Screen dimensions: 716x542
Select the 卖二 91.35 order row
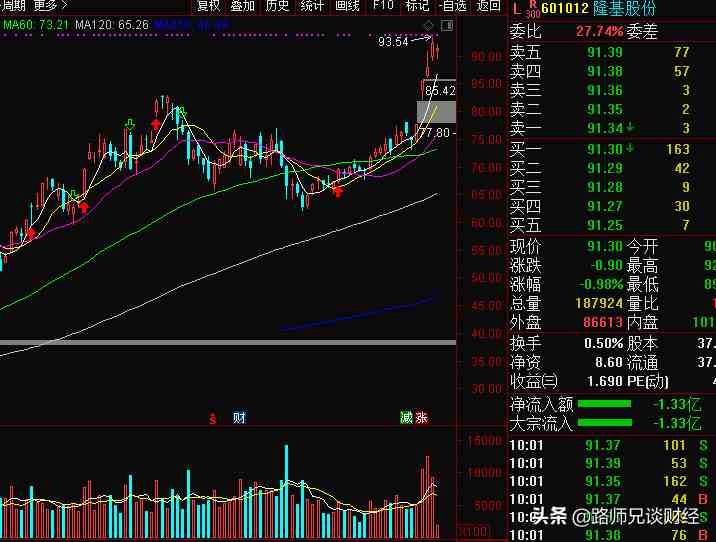[612, 110]
